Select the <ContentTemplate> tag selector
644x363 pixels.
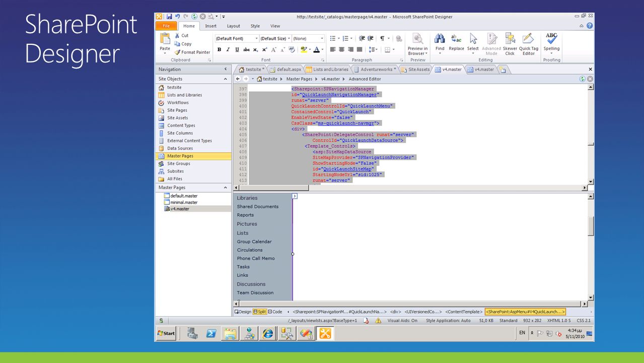[464, 312]
